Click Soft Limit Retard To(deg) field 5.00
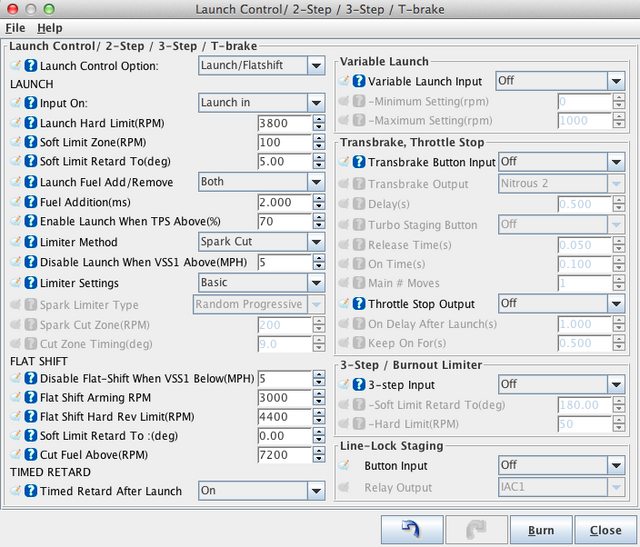This screenshot has height=547, width=640. click(285, 161)
